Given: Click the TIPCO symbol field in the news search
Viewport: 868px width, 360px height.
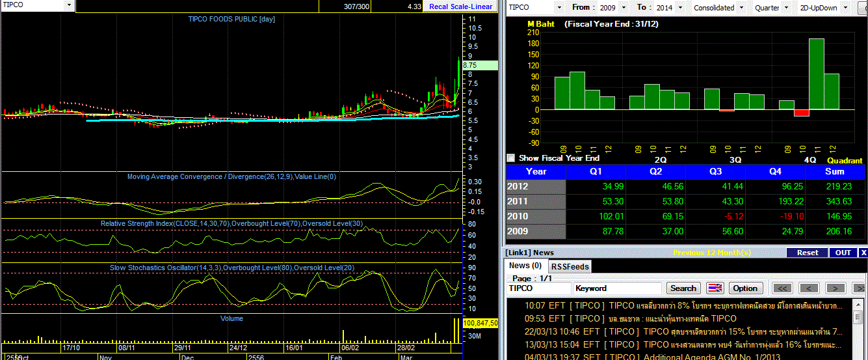Looking at the screenshot, I should point(538,288).
